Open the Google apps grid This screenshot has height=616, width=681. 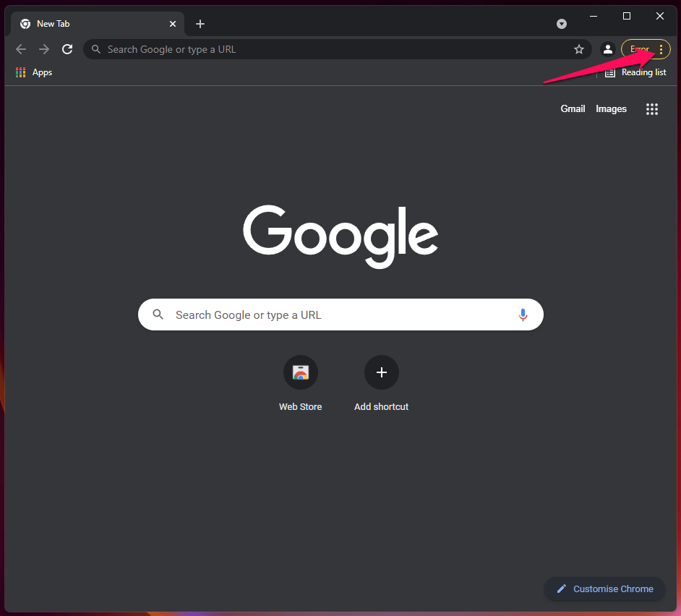click(x=651, y=109)
